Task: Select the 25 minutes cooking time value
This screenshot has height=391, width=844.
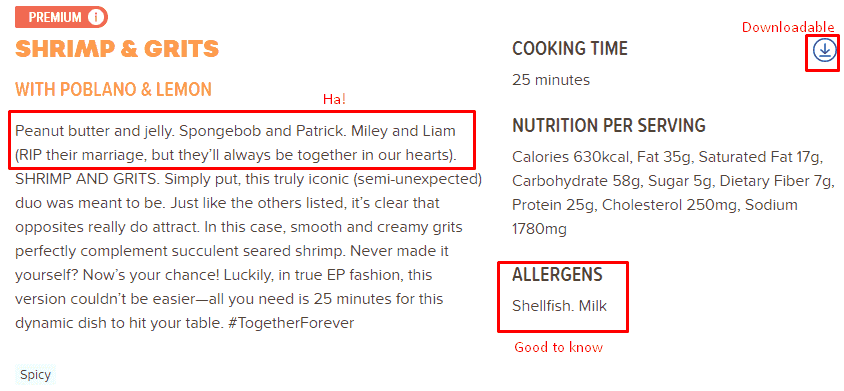Action: coord(551,80)
